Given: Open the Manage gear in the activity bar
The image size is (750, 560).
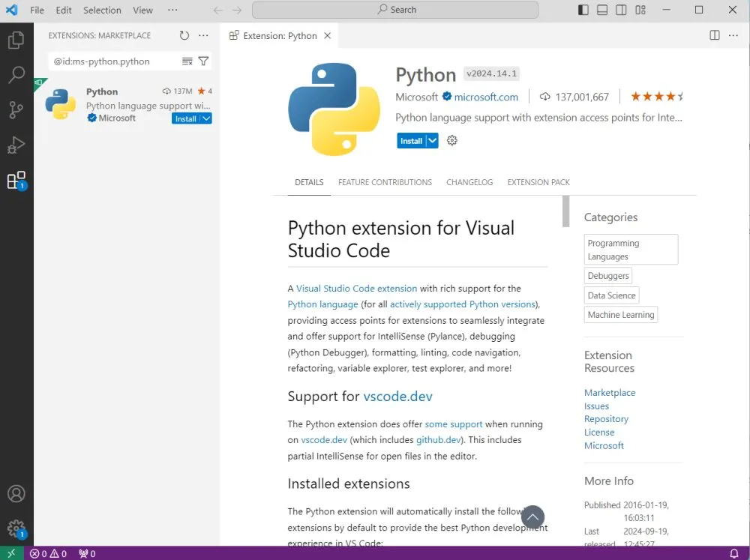Looking at the screenshot, I should (x=16, y=528).
